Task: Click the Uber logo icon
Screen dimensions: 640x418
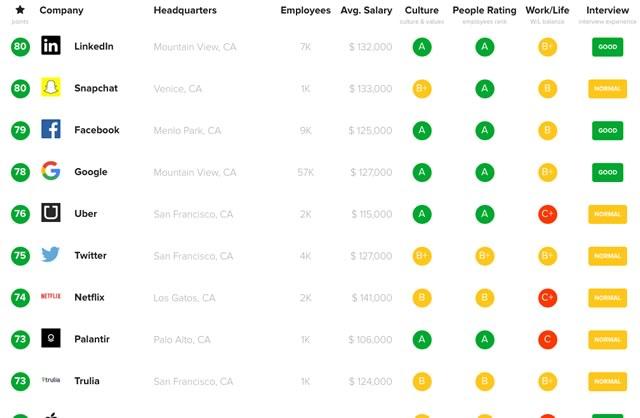Action: click(51, 213)
